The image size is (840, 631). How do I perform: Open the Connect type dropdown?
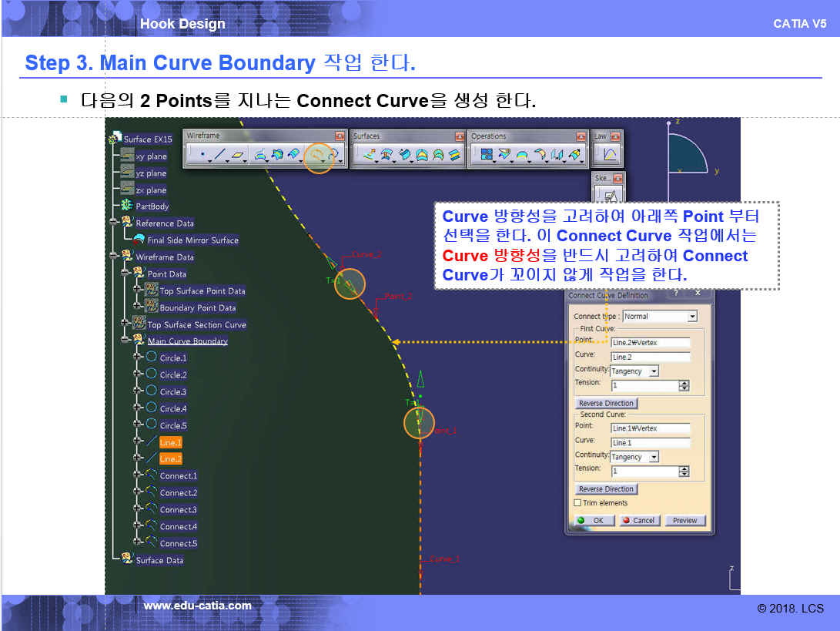pyautogui.click(x=692, y=317)
